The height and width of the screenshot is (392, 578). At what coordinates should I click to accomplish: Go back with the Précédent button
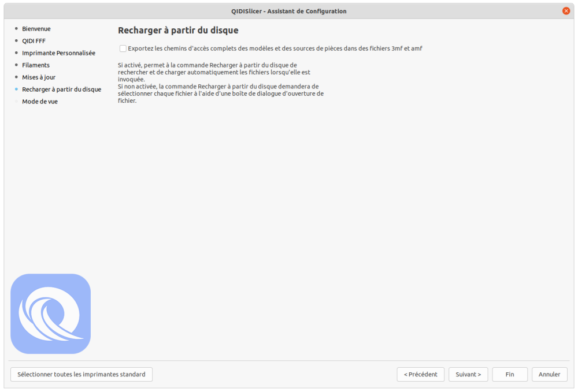coord(421,374)
